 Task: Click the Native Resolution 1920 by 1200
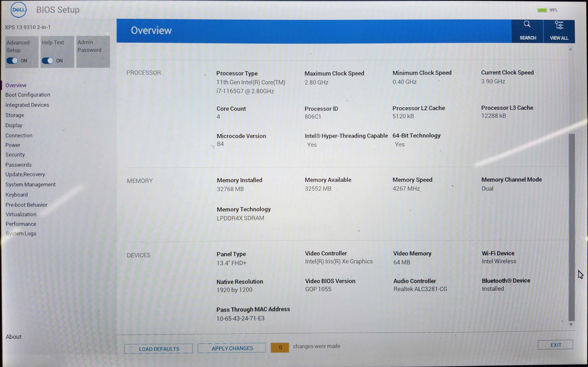point(234,290)
